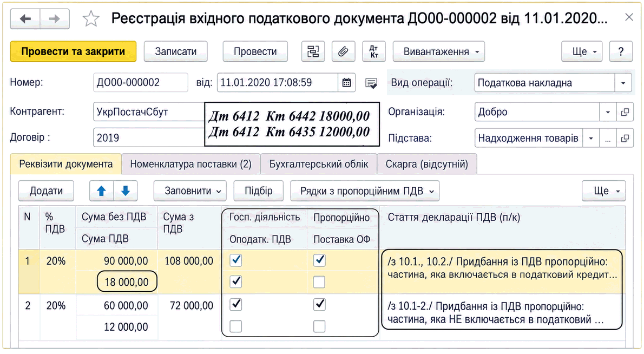Toggle Поставка ОФ checkbox in row 2
Viewport: 644px width, 354px height.
(x=319, y=326)
